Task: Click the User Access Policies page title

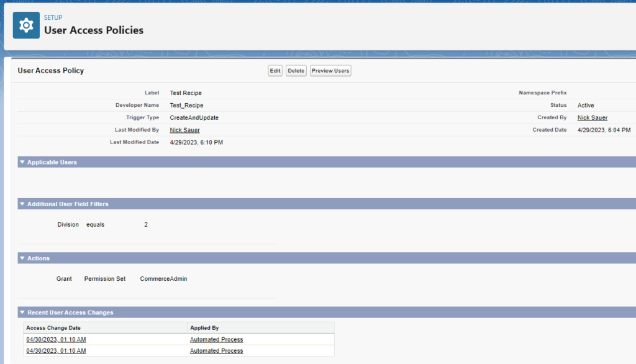Action: click(x=94, y=30)
